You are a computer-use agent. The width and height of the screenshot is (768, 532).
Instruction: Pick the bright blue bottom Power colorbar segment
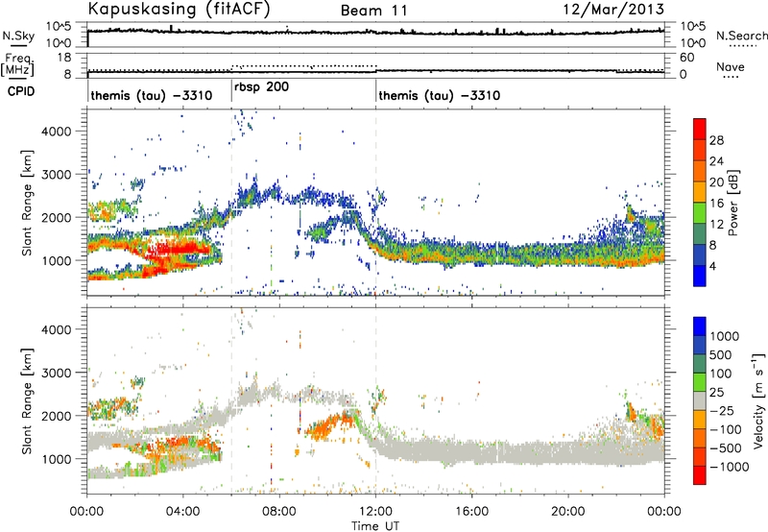coord(700,277)
